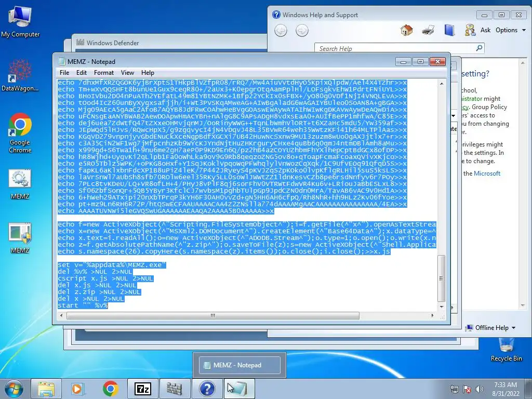This screenshot has width=532, height=399.
Task: Click the Action Center flag tray icon
Action: pos(467,389)
